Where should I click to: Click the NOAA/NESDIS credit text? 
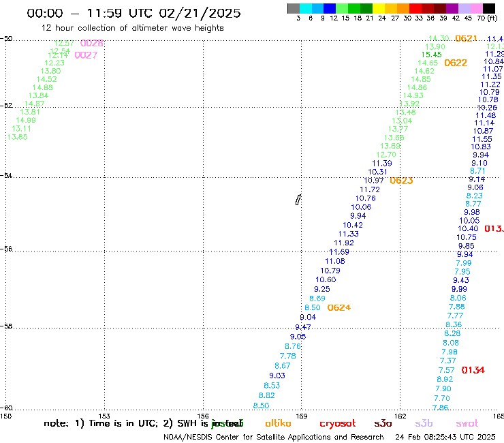click(274, 438)
